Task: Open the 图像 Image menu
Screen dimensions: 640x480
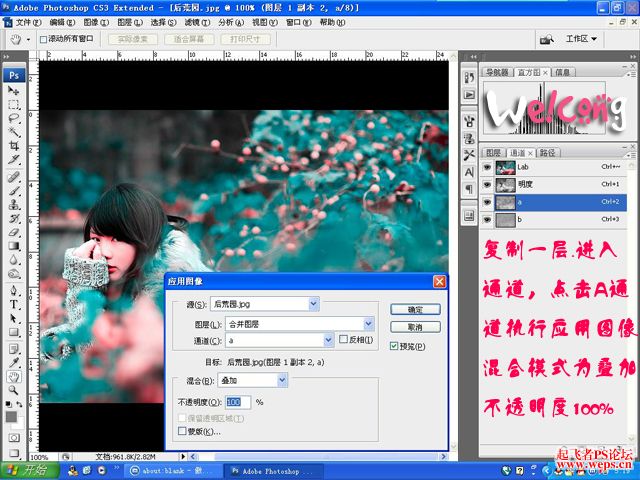Action: [96, 22]
